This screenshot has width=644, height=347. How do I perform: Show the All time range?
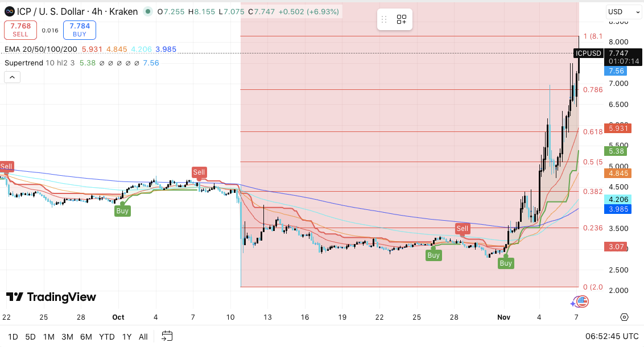(x=143, y=337)
